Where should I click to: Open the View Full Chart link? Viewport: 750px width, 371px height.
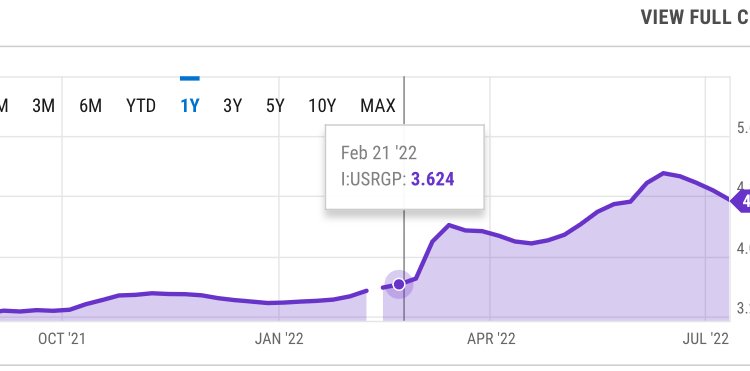(x=695, y=17)
